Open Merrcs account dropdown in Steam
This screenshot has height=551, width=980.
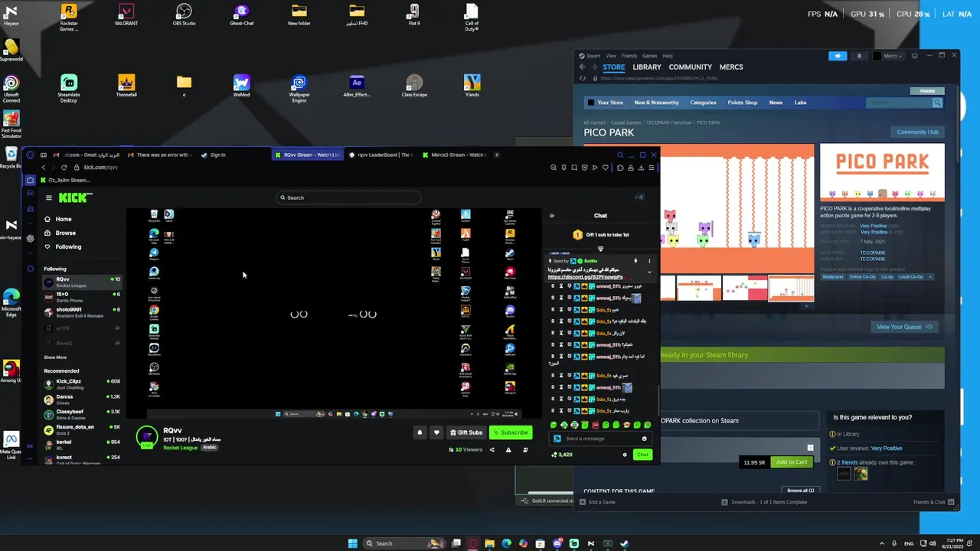[888, 56]
